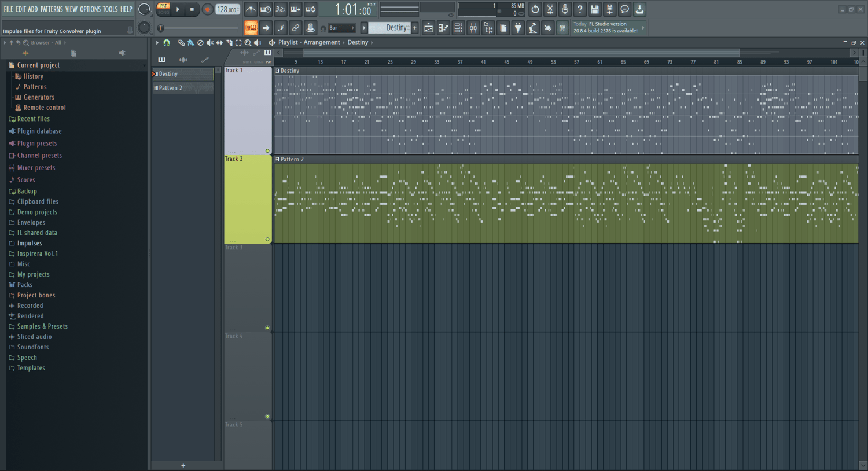
Task: Open the OPTIONS menu
Action: point(90,9)
